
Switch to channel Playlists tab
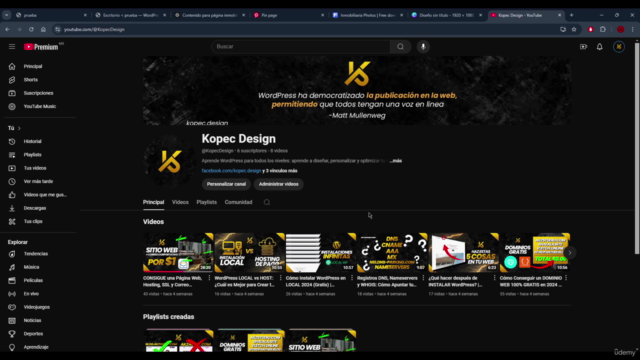[x=207, y=202]
